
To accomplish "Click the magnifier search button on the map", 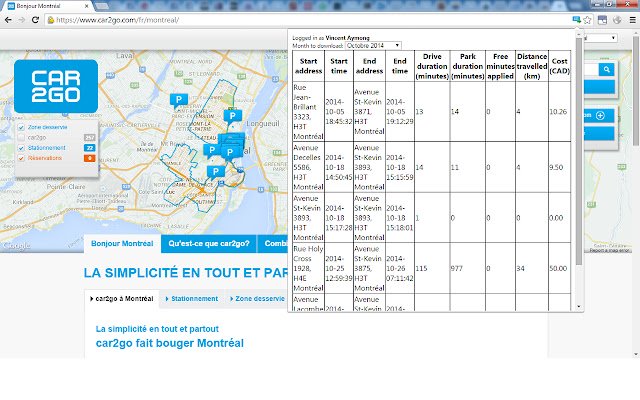I will (607, 69).
